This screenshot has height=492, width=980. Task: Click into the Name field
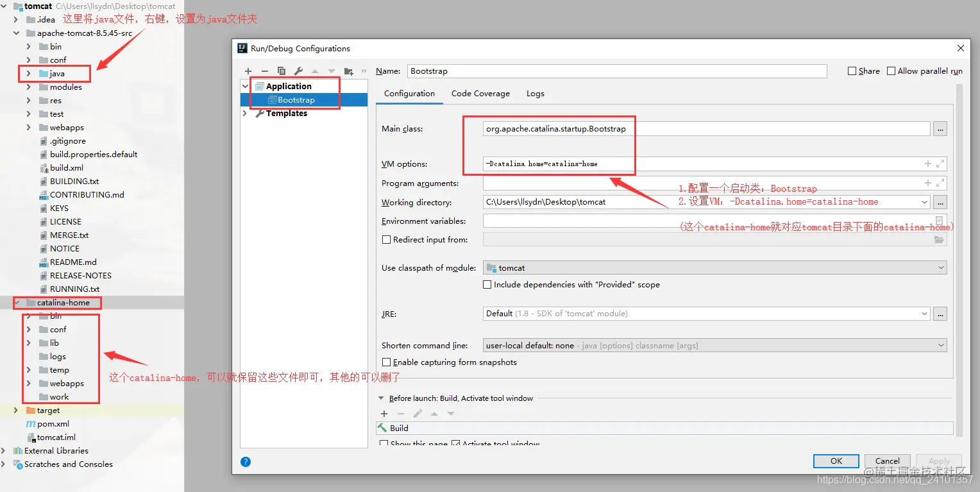click(617, 71)
